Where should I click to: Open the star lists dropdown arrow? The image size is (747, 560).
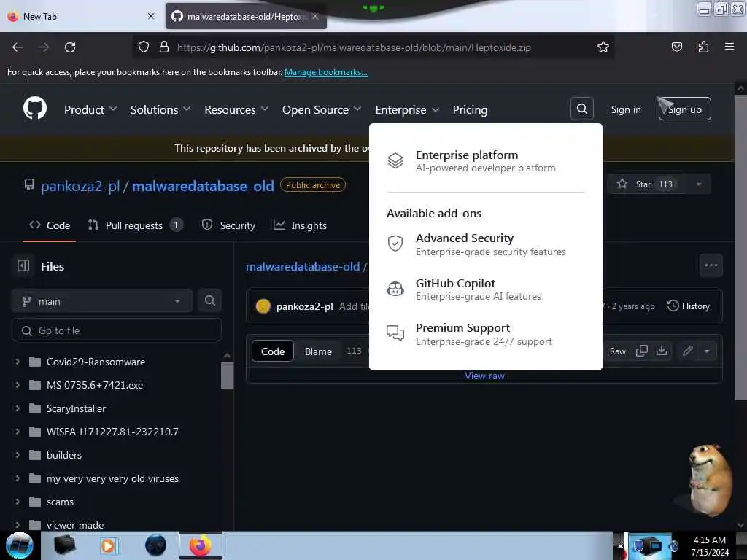[699, 184]
